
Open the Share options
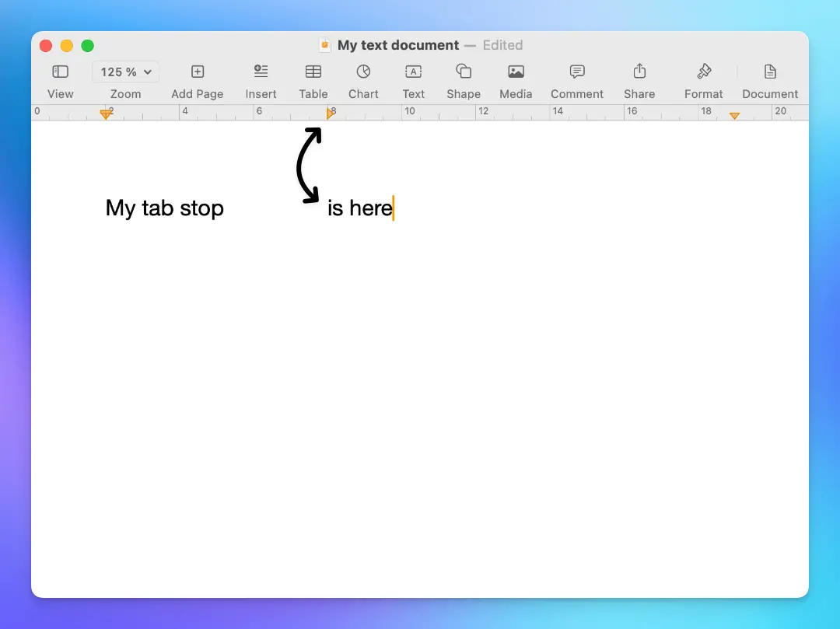[639, 77]
